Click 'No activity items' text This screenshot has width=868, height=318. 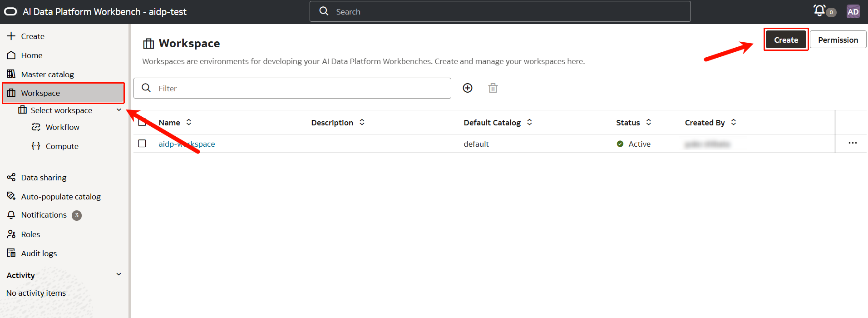click(36, 293)
